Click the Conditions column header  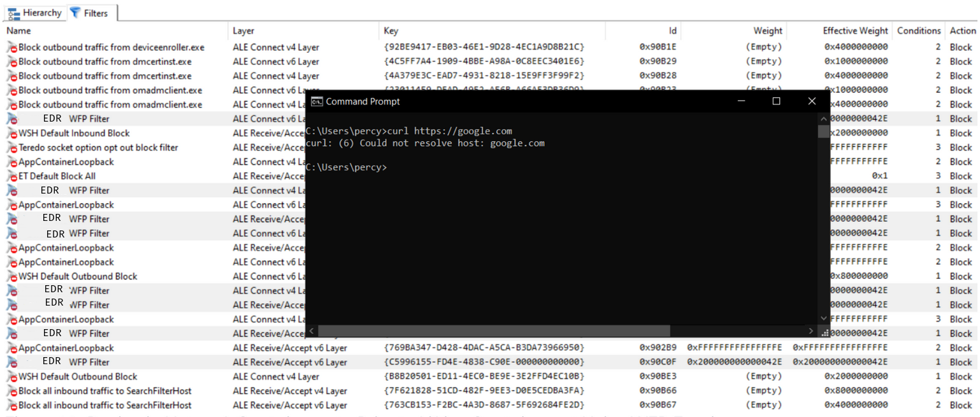point(919,31)
